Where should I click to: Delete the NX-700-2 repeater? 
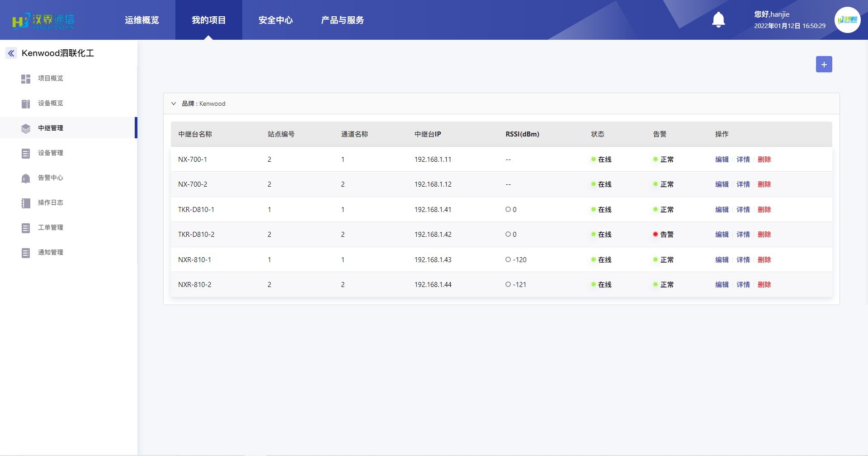pos(764,184)
